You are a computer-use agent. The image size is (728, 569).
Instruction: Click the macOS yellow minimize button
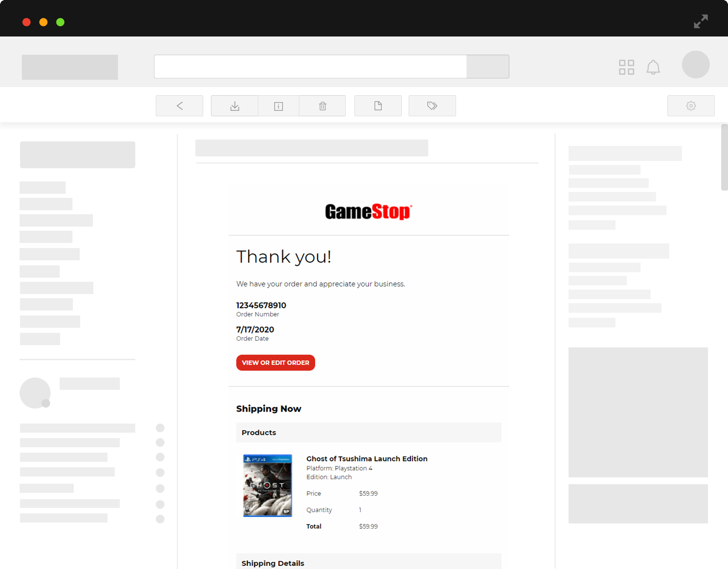pyautogui.click(x=43, y=22)
